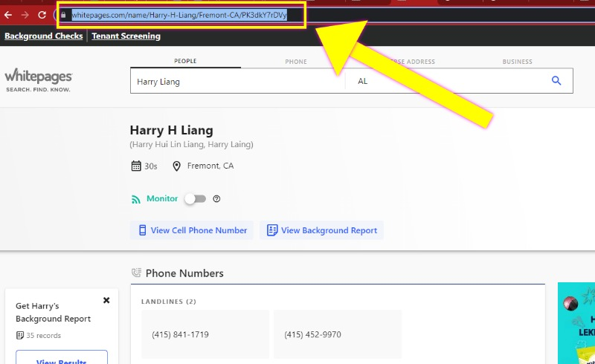Switch to the BUSINESS search tab
This screenshot has width=595, height=364.
(x=517, y=62)
